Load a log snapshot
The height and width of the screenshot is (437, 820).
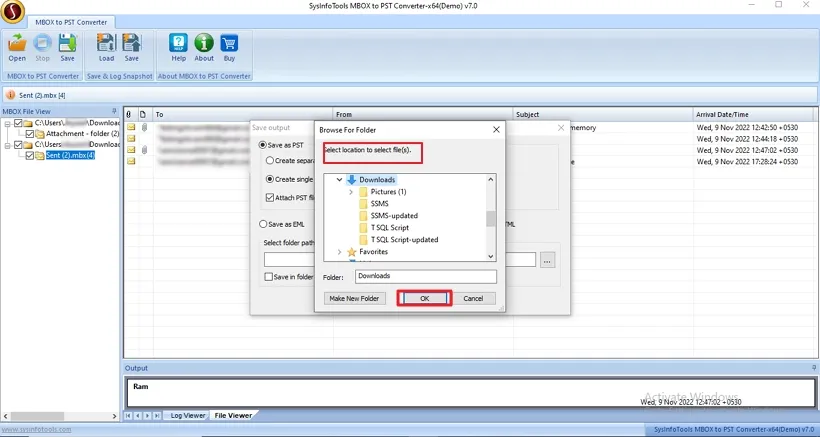tap(106, 47)
